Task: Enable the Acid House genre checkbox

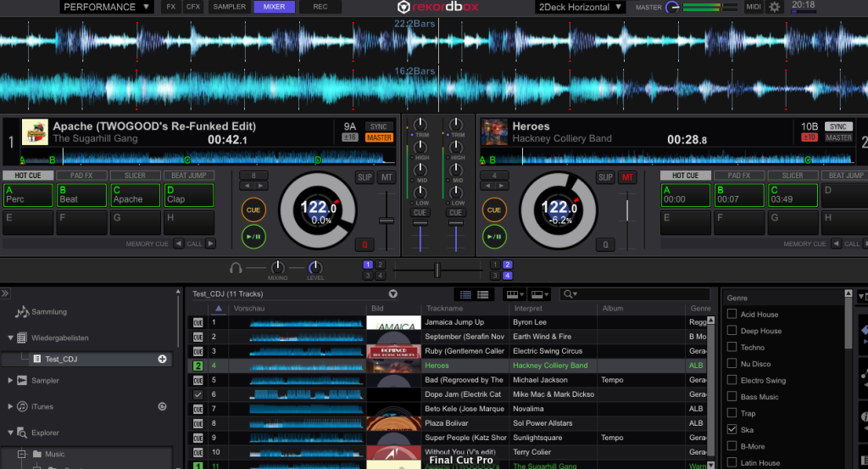Action: pos(732,315)
